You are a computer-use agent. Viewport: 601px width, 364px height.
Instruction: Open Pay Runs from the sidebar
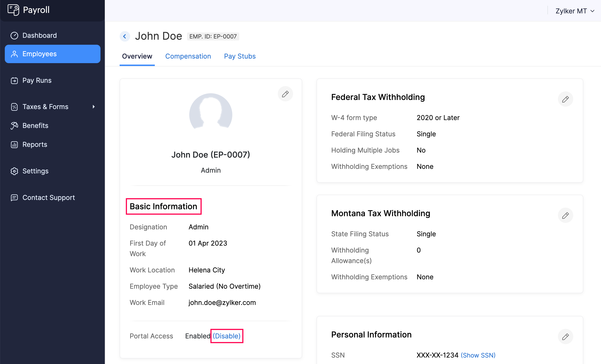coord(37,80)
